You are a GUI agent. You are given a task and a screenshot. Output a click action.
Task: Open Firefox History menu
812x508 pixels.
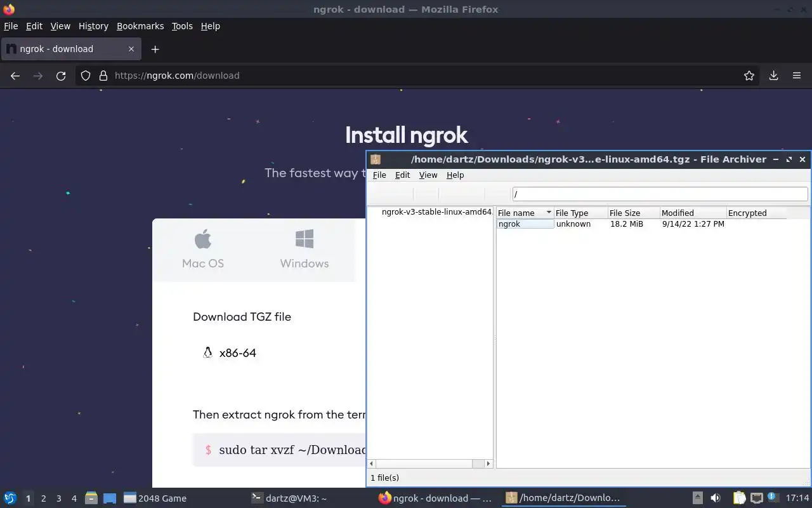click(x=93, y=26)
